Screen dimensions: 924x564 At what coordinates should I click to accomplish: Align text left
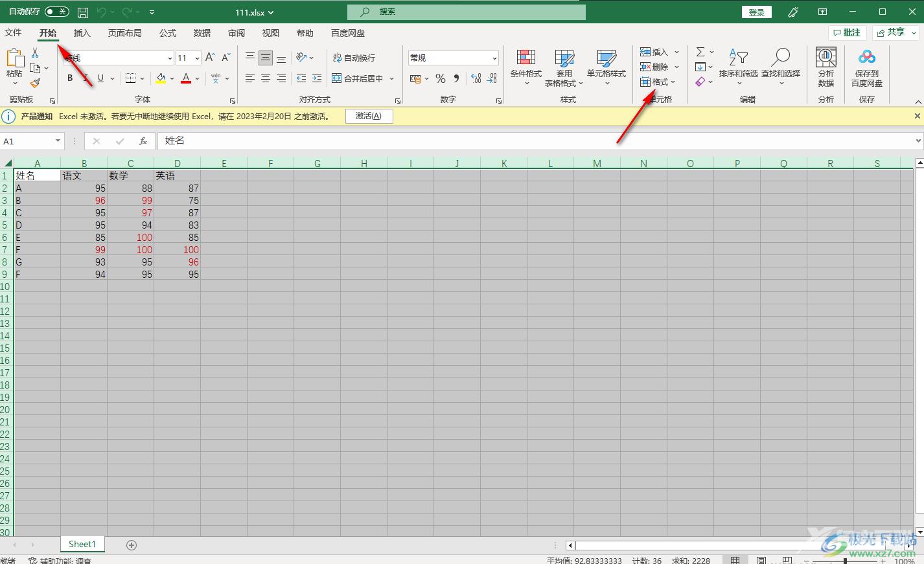point(250,78)
